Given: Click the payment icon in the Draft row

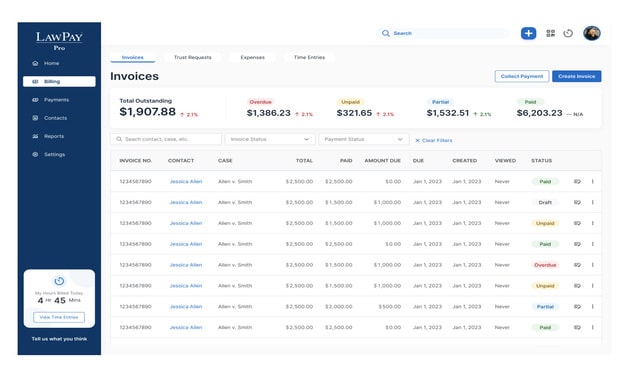Looking at the screenshot, I should [x=577, y=202].
